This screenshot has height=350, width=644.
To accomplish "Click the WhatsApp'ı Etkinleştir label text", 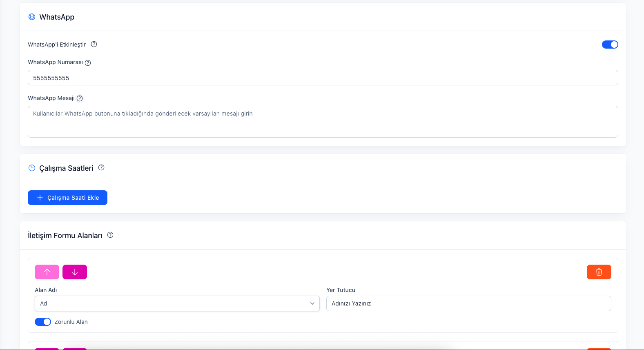I will click(x=57, y=45).
